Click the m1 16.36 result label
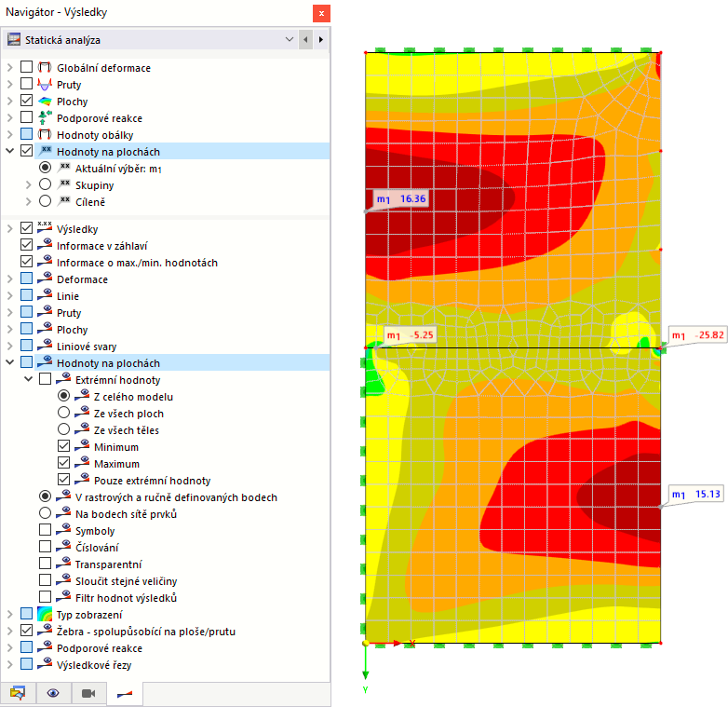 (x=401, y=199)
